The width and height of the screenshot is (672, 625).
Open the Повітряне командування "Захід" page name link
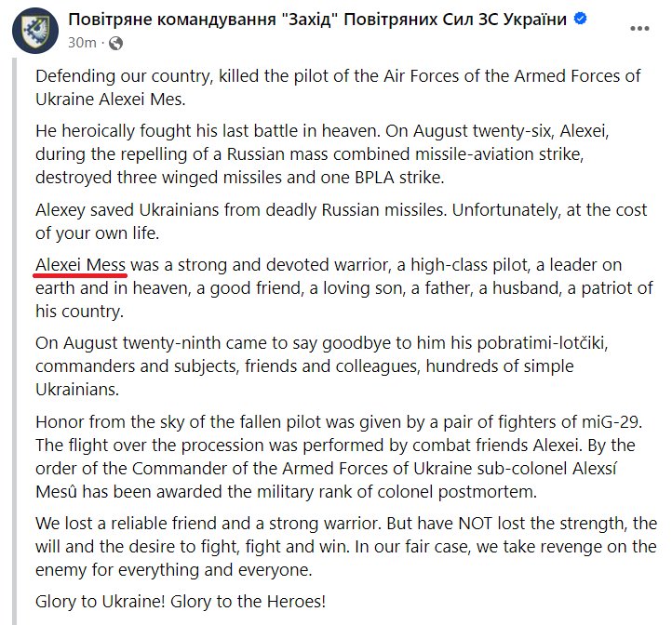pos(317,20)
